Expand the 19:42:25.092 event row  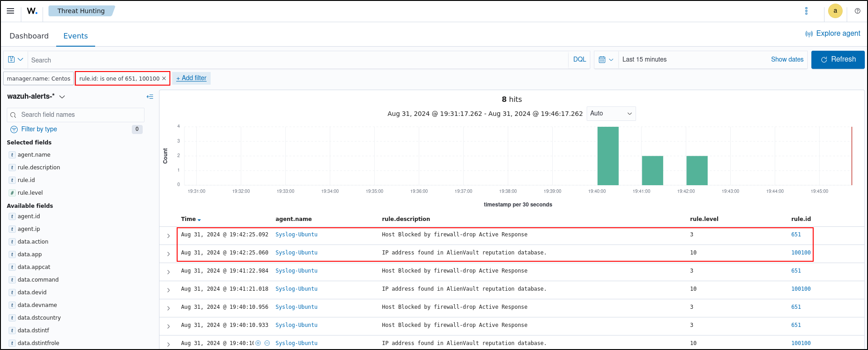[x=169, y=235]
